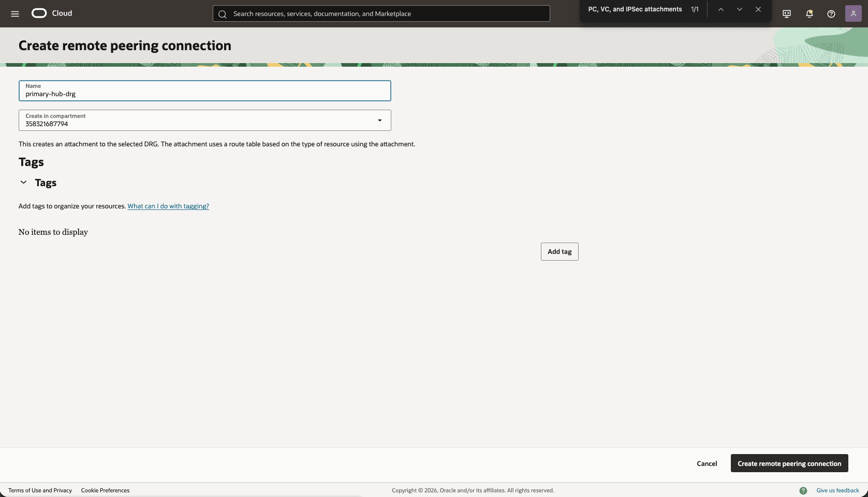Open the profile avatar menu
The height and width of the screenshot is (497, 868).
point(853,13)
